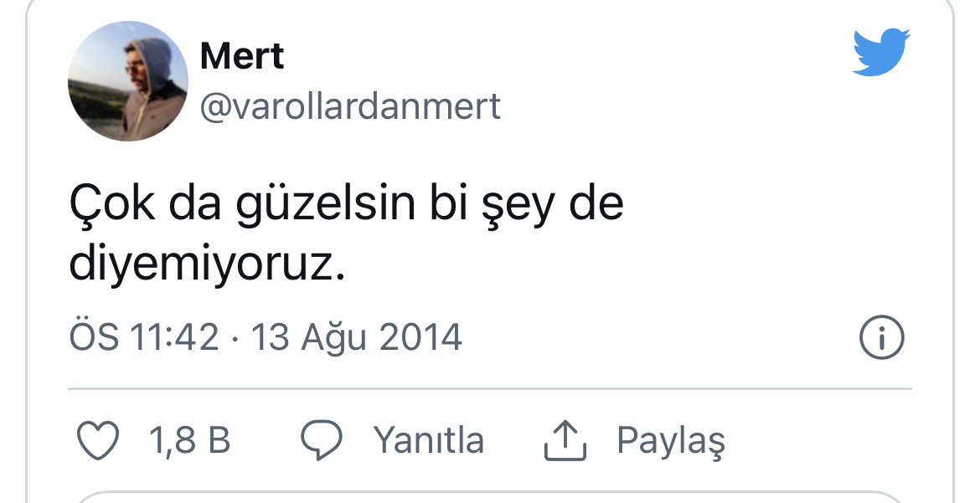This screenshot has height=503, width=980.
Task: Click the tweet text line 'Çok da güzelsin'
Action: (x=242, y=204)
